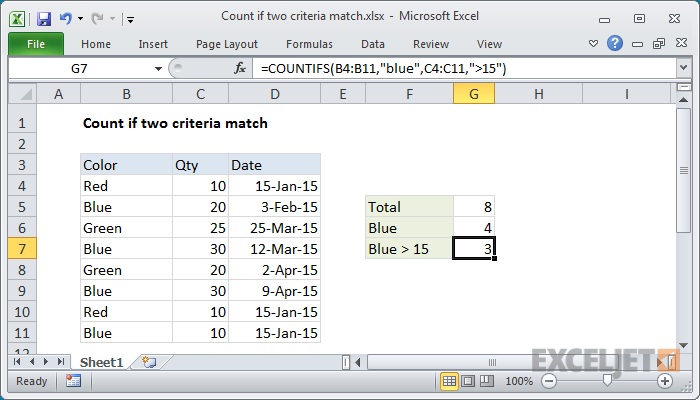This screenshot has width=700, height=400.
Task: Click the Undo icon
Action: tap(66, 19)
